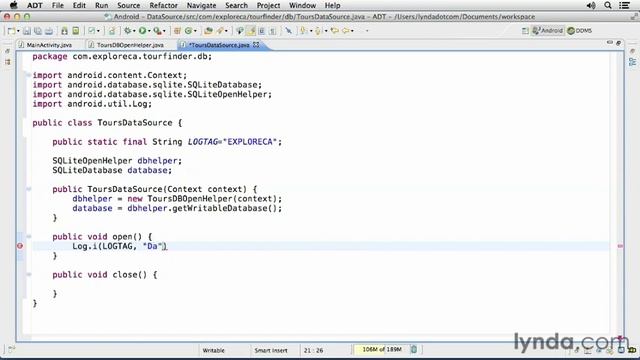Viewport: 640px width, 360px height.
Task: Toggle Mark Occurrences highlighted toolbar button
Action: click(x=251, y=31)
